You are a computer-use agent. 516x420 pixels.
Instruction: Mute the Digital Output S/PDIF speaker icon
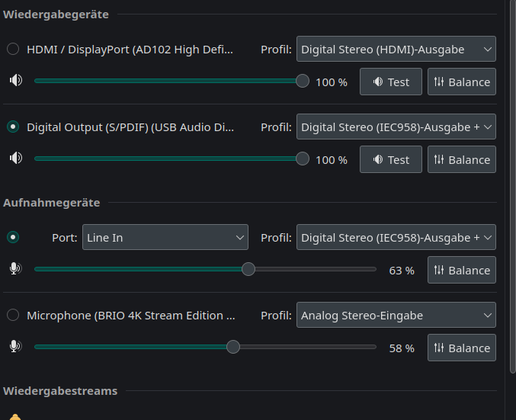pos(15,158)
